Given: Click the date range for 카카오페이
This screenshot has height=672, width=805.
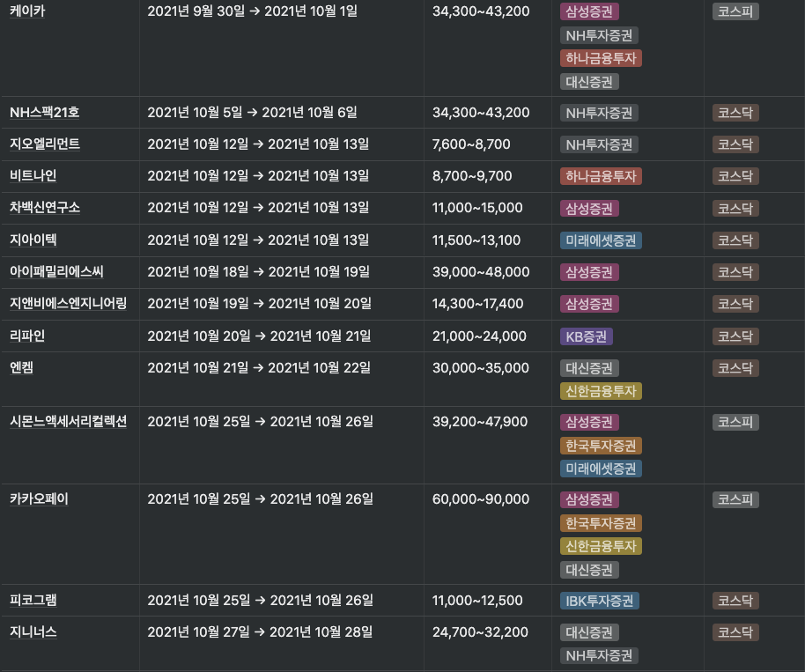Looking at the screenshot, I should click(x=261, y=499).
